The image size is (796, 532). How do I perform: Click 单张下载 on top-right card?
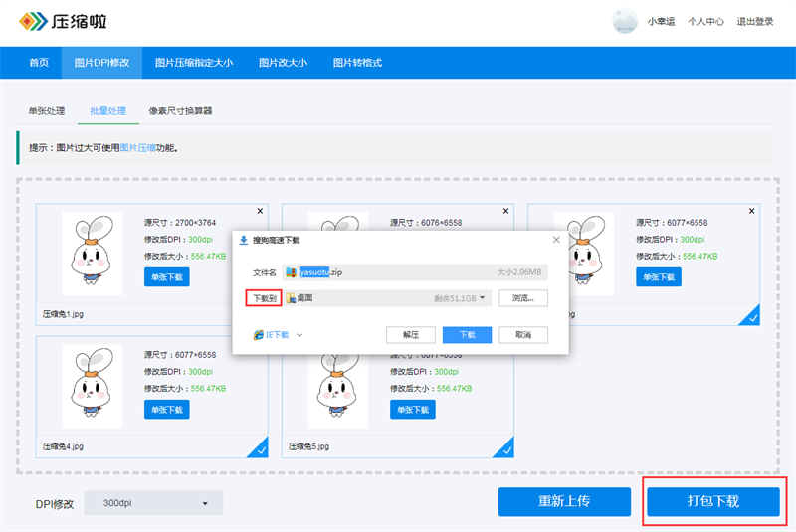pos(659,277)
